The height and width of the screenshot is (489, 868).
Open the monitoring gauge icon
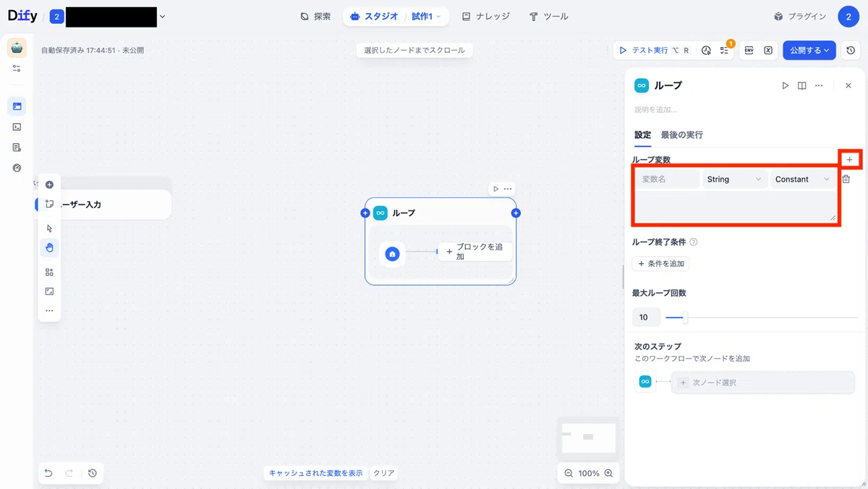point(17,168)
